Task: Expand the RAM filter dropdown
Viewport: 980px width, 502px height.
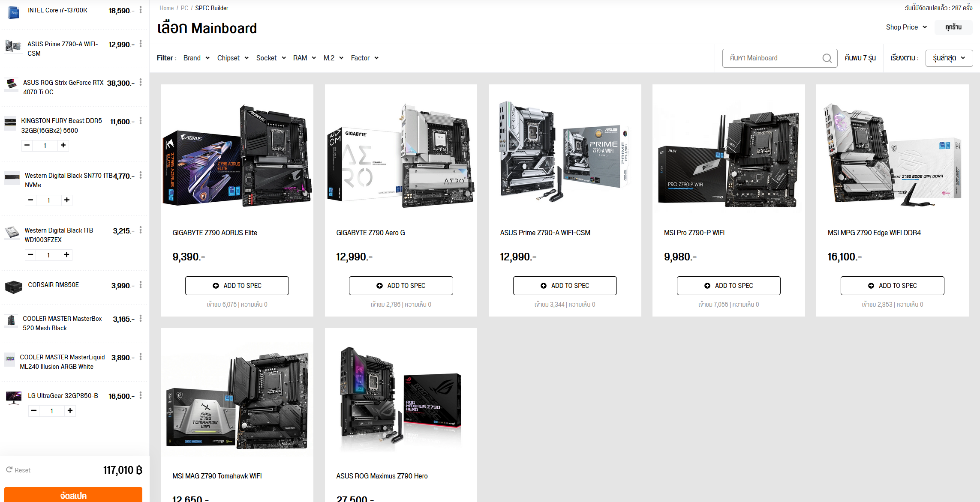Action: [x=304, y=58]
